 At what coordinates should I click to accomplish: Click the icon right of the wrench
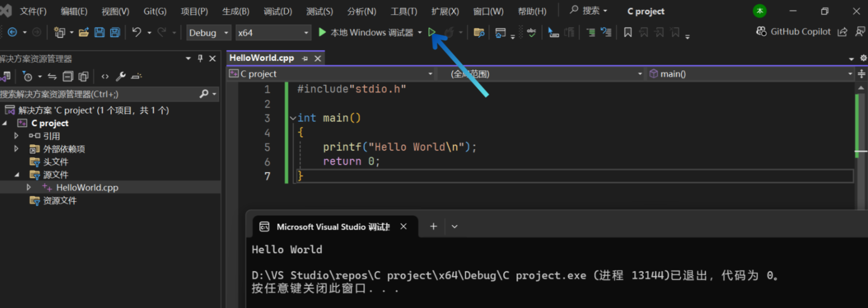(x=136, y=77)
